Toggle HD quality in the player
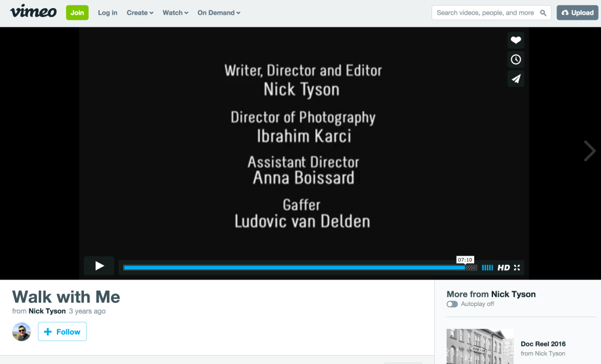 [504, 268]
